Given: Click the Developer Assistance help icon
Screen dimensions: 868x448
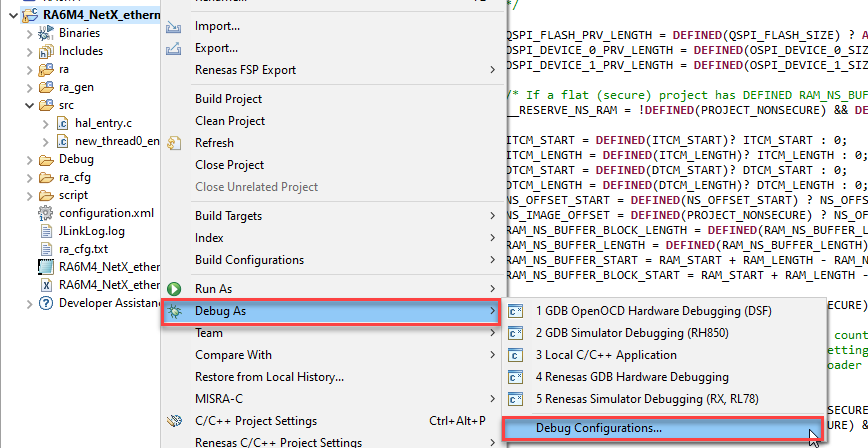Looking at the screenshot, I should pyautogui.click(x=46, y=303).
